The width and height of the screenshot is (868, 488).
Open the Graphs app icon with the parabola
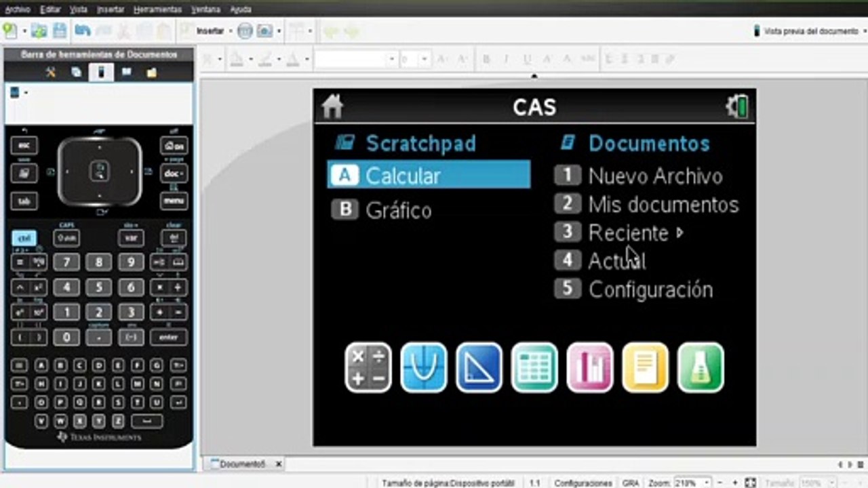click(x=424, y=367)
